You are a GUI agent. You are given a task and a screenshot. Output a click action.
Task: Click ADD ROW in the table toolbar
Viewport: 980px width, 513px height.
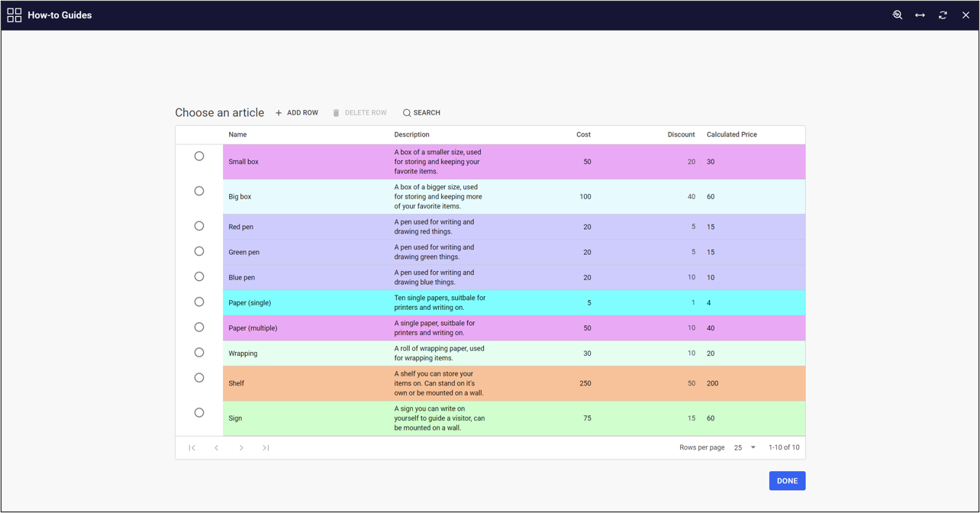coord(297,113)
